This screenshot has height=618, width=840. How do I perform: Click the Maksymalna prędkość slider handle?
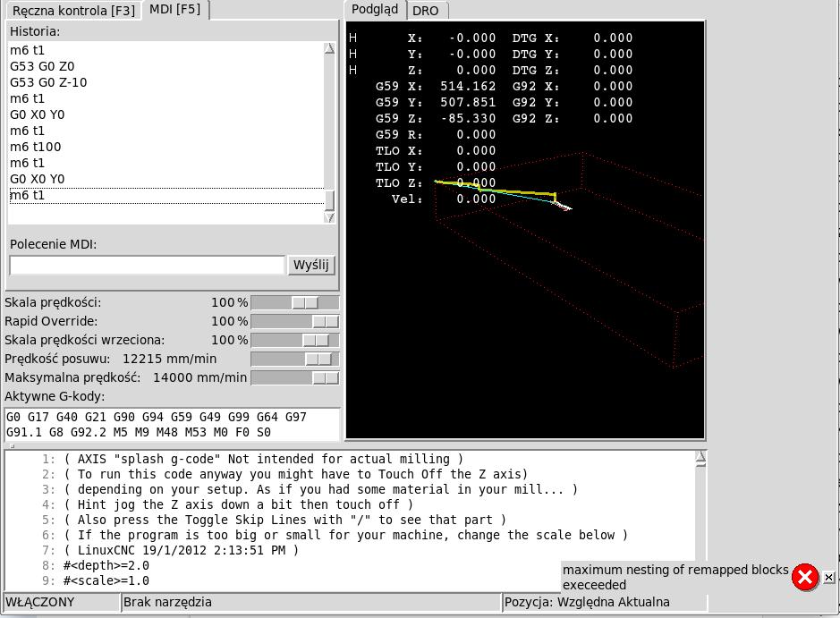tap(326, 378)
